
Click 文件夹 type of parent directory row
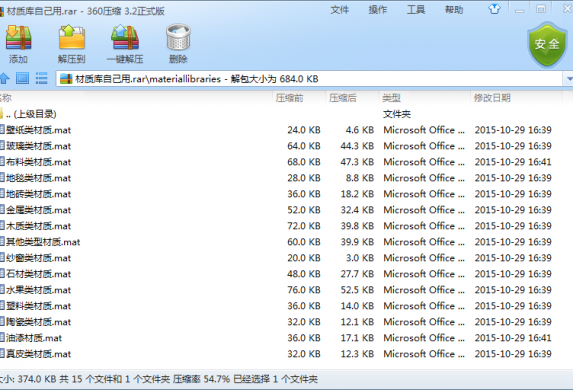tap(397, 114)
